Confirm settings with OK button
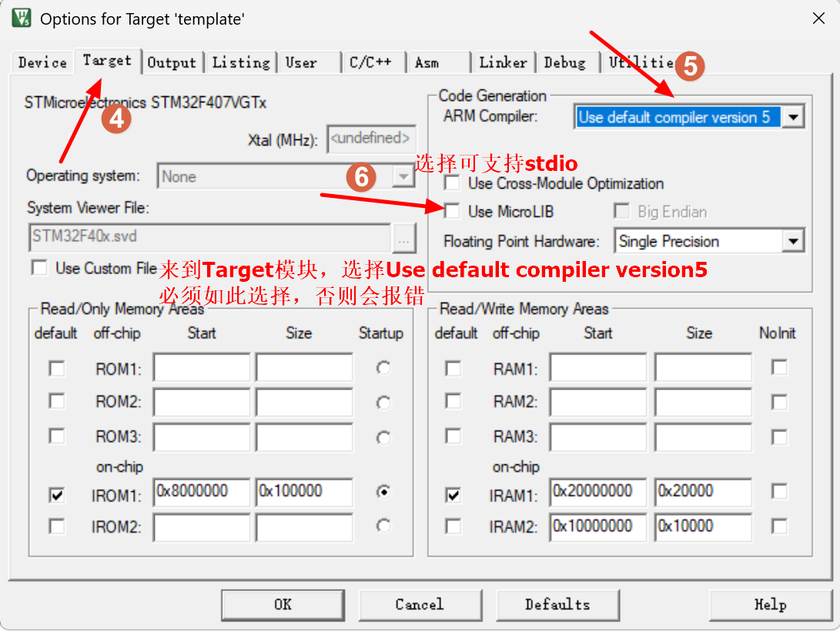Viewport: 840px width, 636px height. click(x=283, y=605)
